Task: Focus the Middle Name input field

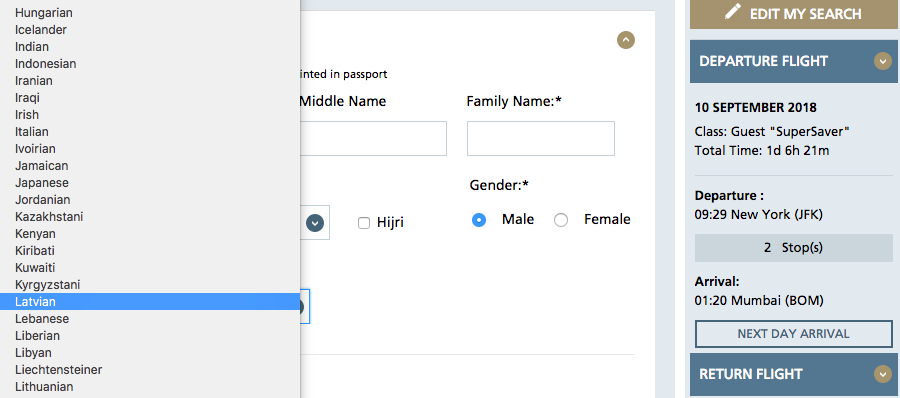Action: pos(373,138)
